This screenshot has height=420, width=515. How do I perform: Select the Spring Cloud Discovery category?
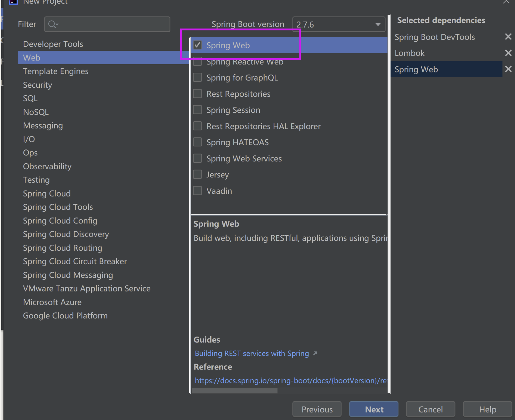point(66,234)
